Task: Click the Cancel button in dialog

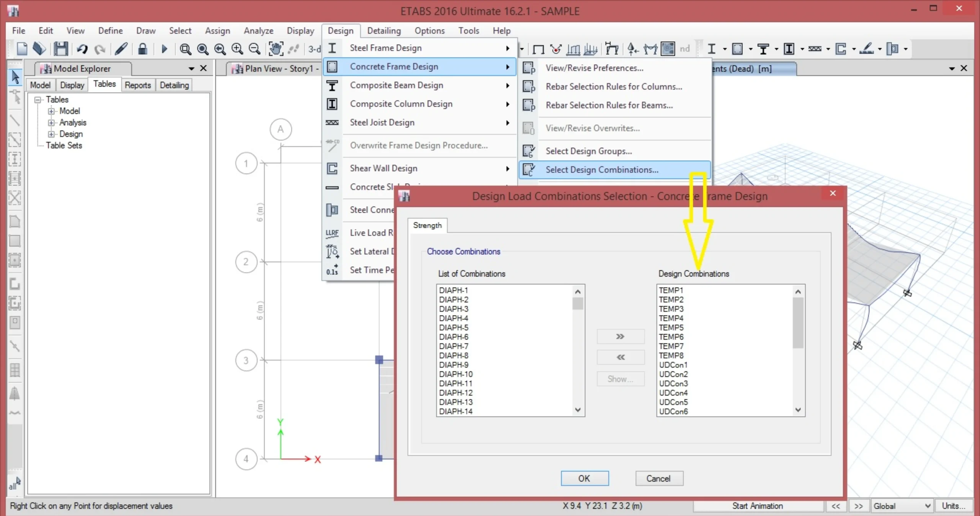Action: coord(658,478)
